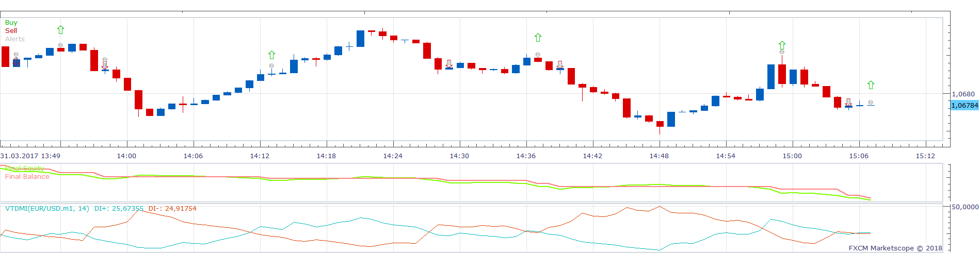The height and width of the screenshot is (253, 980).
Task: Select the buy arrow just before 15:00
Action: 782,45
